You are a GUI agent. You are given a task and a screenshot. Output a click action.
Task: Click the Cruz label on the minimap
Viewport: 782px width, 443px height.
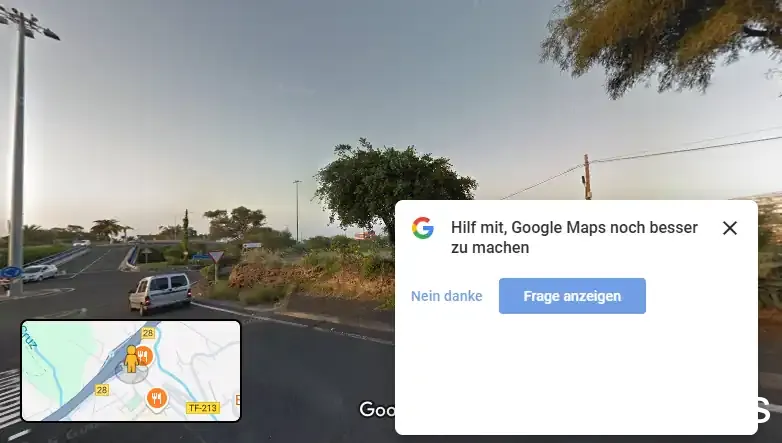30,337
